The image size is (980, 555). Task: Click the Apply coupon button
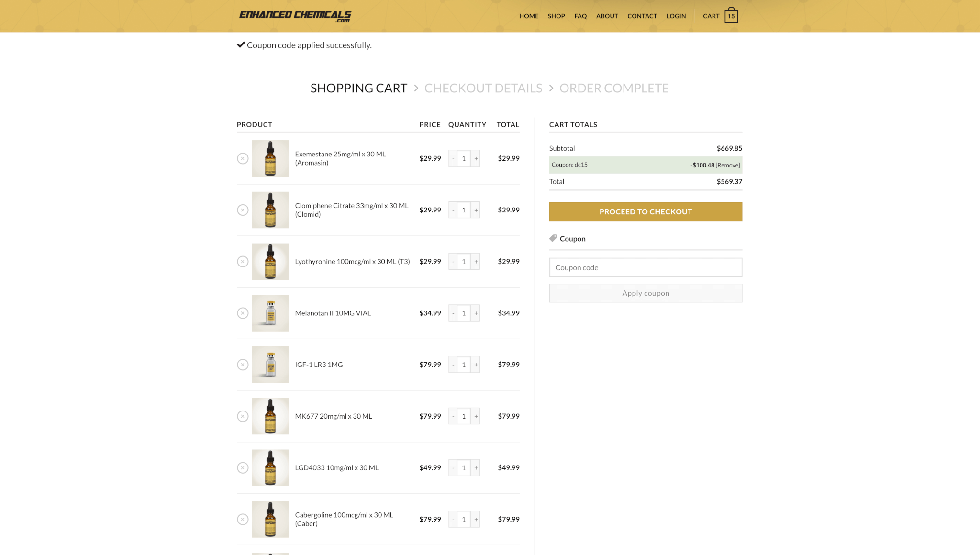(646, 293)
